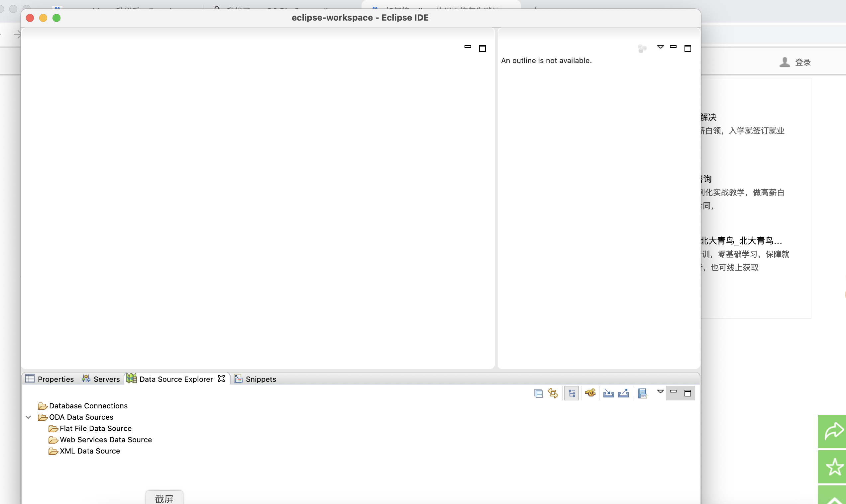846x504 pixels.
Task: Maximize the Outline view
Action: (x=687, y=48)
